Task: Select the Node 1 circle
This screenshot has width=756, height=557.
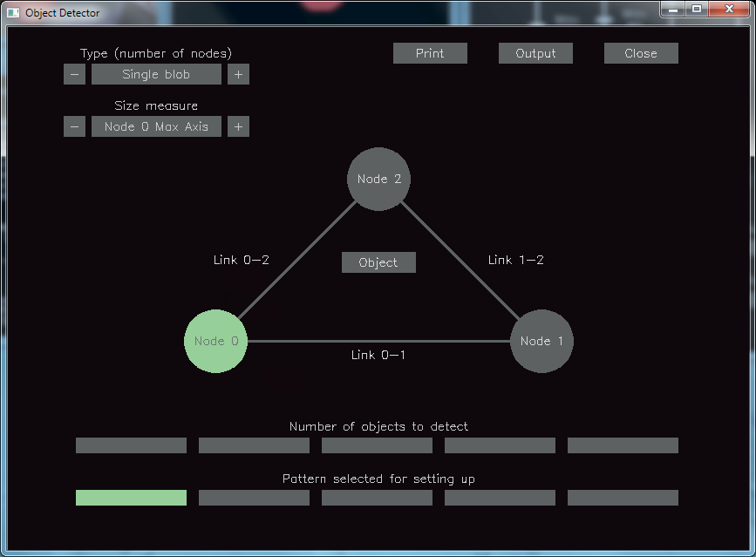Action: coord(541,341)
